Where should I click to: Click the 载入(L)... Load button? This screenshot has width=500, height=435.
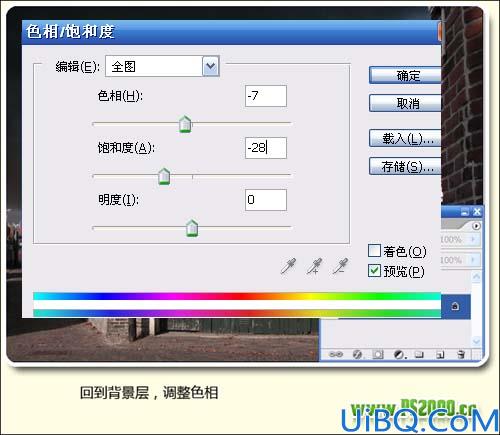coord(405,138)
